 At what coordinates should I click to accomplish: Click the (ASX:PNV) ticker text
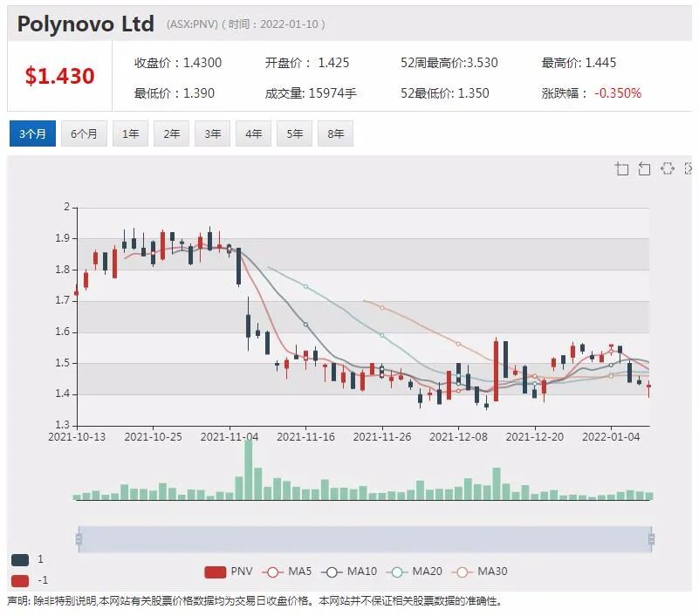[192, 24]
